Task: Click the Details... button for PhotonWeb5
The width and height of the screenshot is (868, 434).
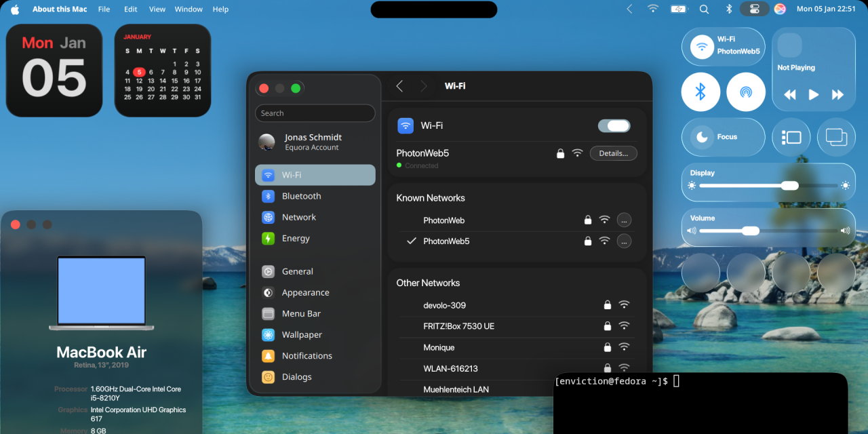Action: click(x=613, y=153)
